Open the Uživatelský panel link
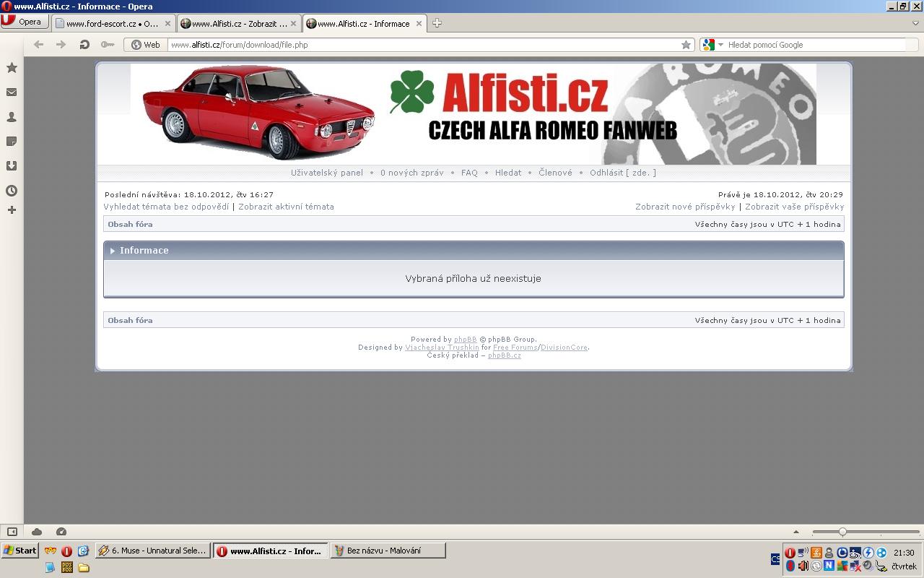Viewport: 924px width, 578px height. 327,173
